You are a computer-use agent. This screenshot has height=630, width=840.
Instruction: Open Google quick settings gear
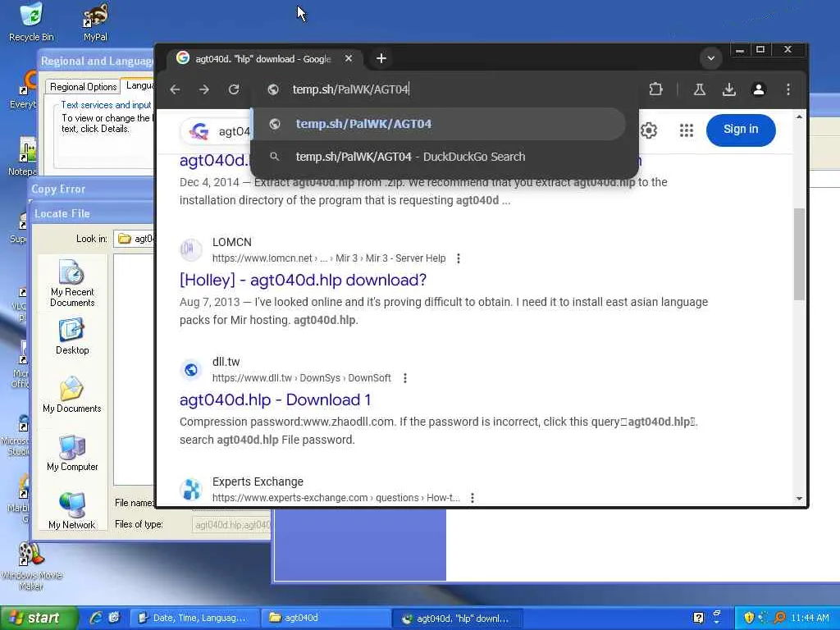tap(649, 130)
